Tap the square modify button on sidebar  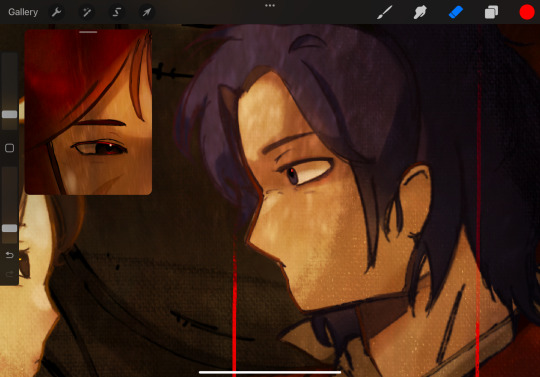tap(10, 148)
